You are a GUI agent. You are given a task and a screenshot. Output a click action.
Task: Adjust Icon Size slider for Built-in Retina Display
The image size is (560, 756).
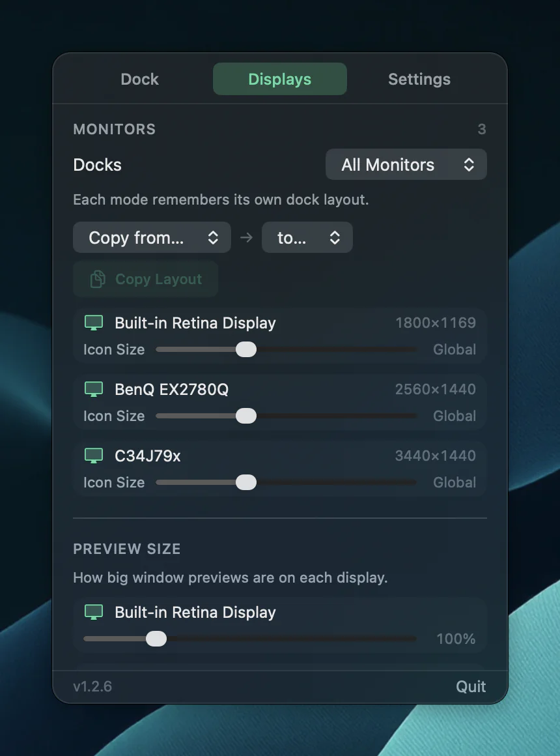pos(287,349)
